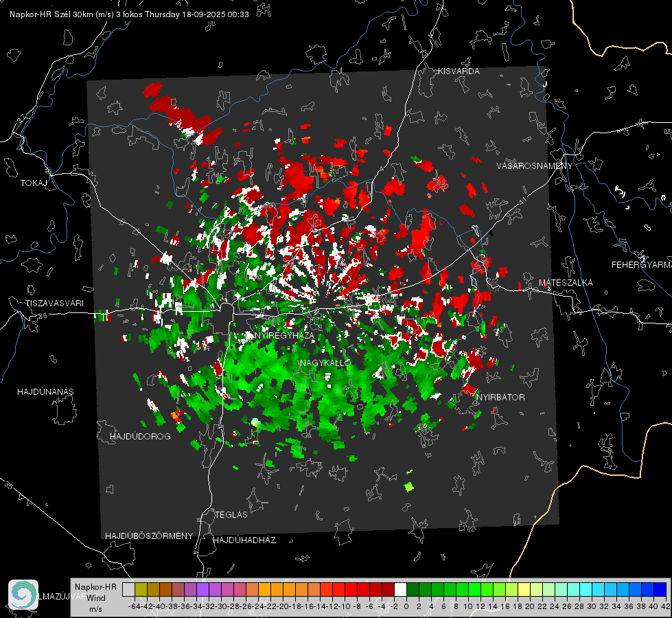This screenshot has width=672, height=618.
Task: Click road number 36 near Tiszavasvári
Action: coord(43,316)
